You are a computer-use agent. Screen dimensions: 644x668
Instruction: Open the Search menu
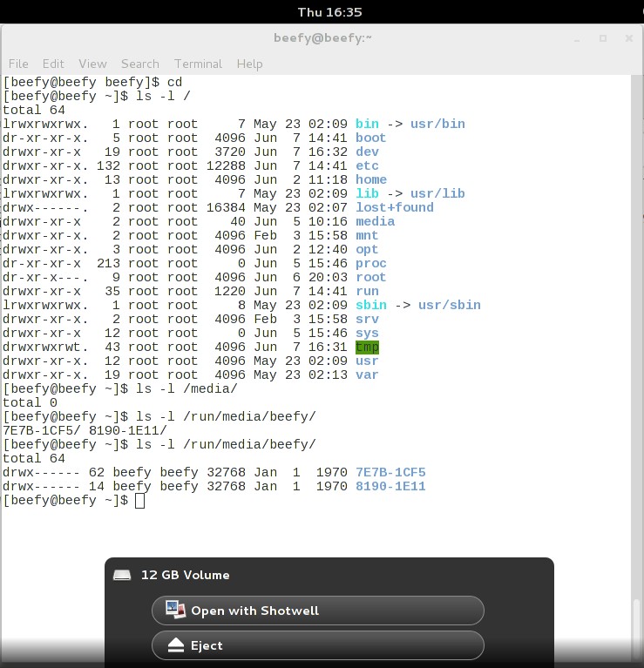pos(139,64)
